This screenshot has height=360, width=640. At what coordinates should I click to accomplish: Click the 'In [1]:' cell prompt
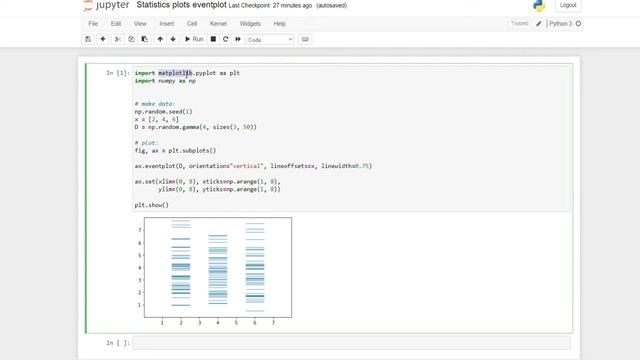118,73
